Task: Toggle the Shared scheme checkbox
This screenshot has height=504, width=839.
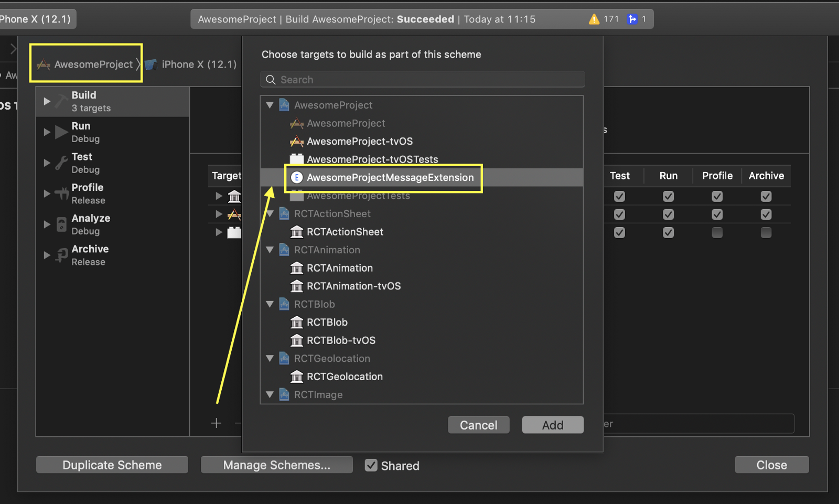Action: click(x=371, y=465)
